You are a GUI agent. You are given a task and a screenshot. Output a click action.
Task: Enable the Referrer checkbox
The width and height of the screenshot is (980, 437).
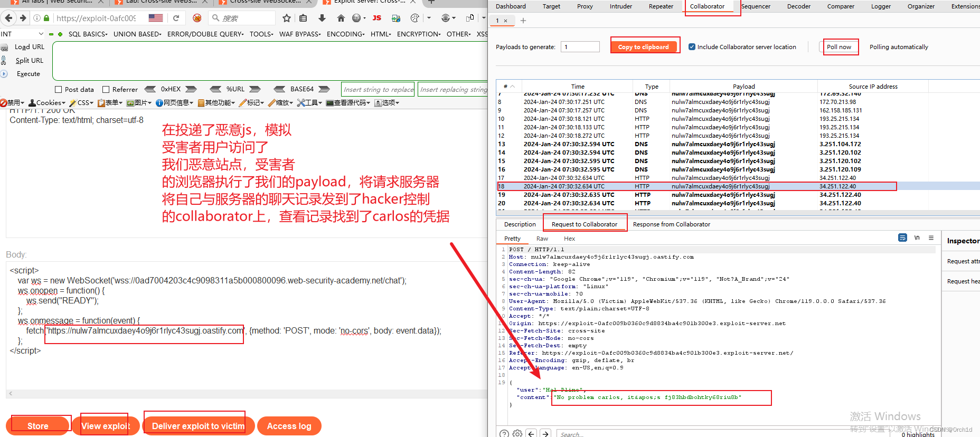click(x=106, y=89)
